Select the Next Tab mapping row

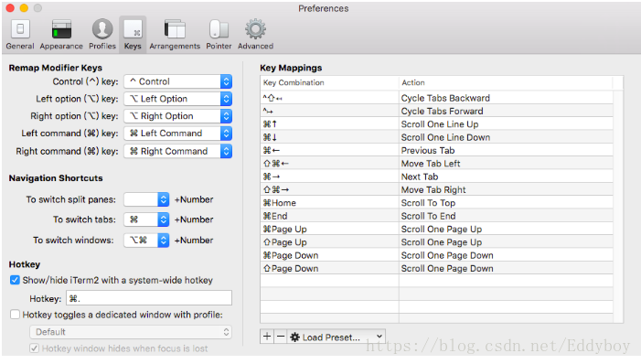[436, 177]
